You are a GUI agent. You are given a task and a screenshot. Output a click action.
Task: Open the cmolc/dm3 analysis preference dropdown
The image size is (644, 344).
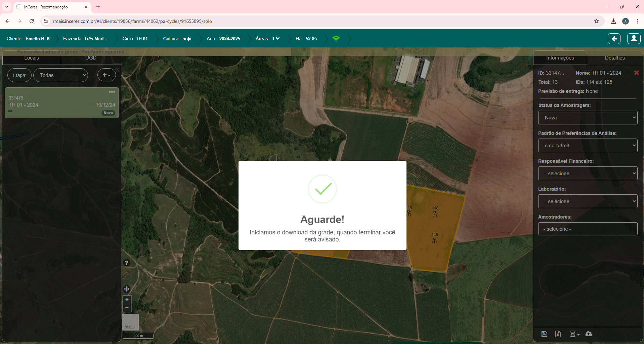point(588,146)
